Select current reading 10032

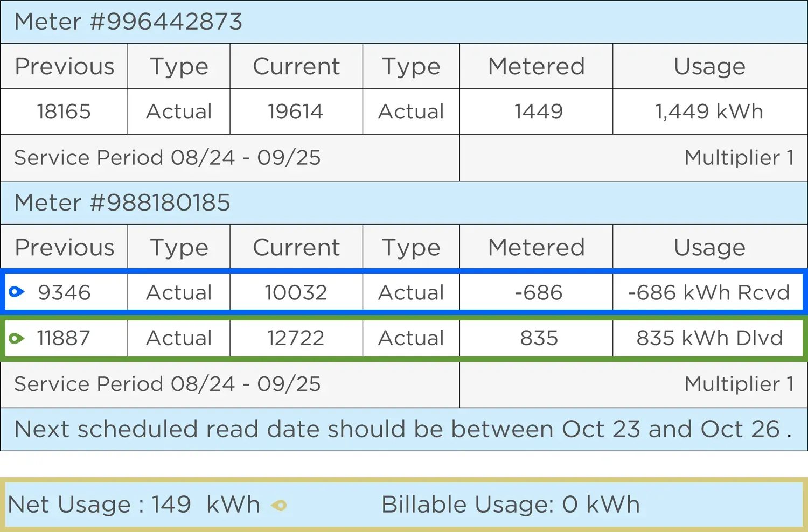pyautogui.click(x=296, y=292)
